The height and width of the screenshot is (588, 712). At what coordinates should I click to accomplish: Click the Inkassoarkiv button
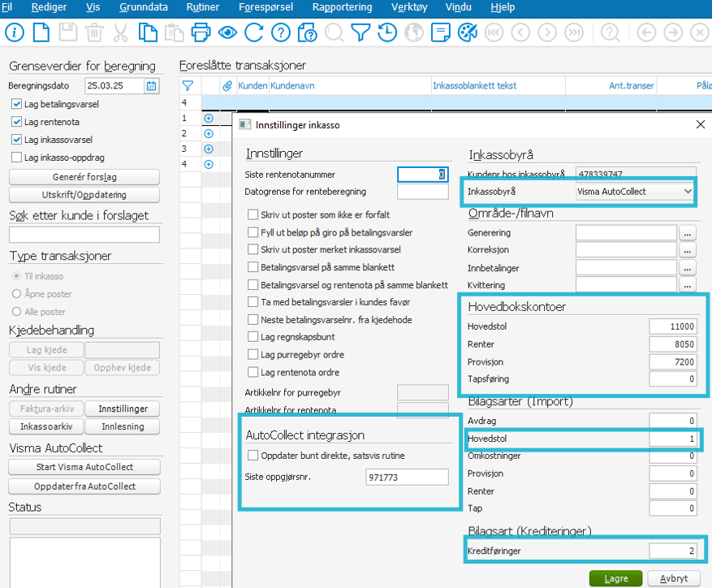(x=46, y=426)
